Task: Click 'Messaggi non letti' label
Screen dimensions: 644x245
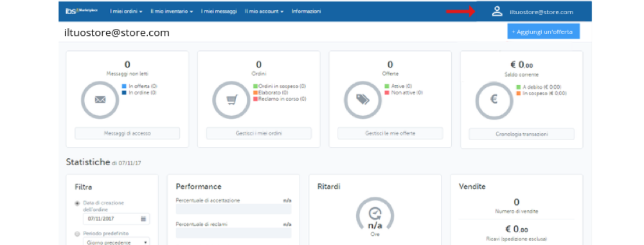Action: pos(127,74)
